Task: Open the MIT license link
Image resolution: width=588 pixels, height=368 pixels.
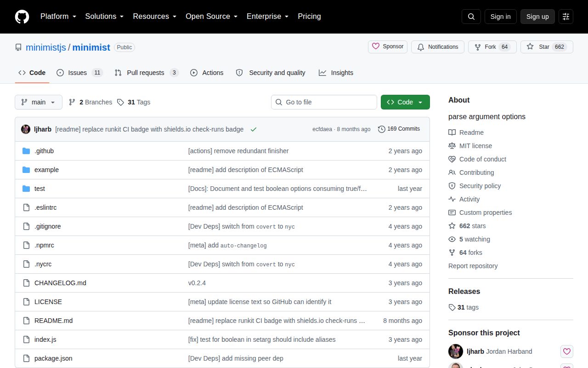Action: (470, 146)
